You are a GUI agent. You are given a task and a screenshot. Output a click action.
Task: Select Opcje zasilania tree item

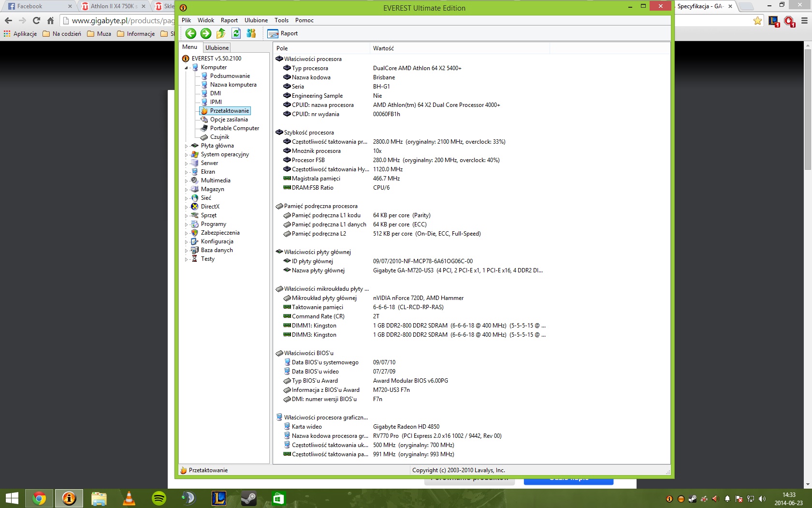[229, 120]
